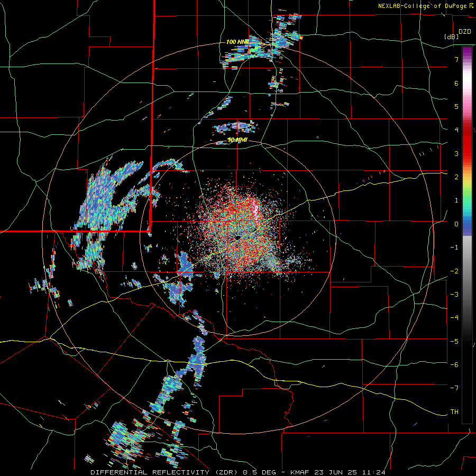
Task: Click the 2 dB value on the scale
Action: click(x=456, y=177)
